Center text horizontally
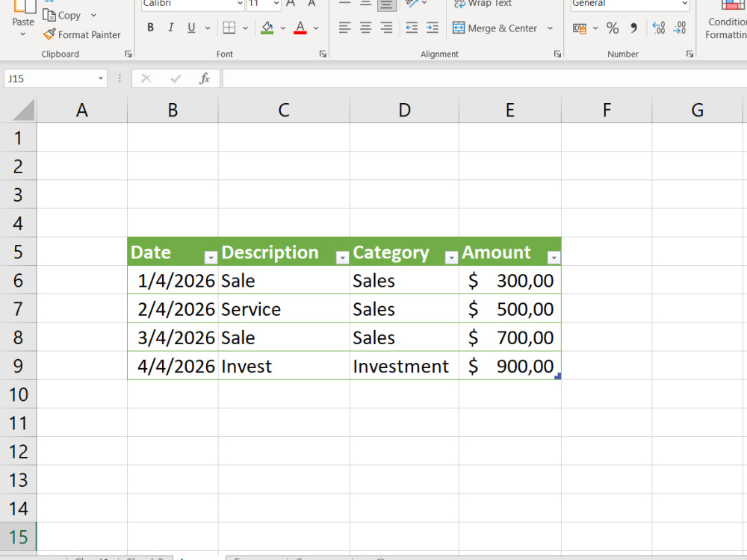 365,28
